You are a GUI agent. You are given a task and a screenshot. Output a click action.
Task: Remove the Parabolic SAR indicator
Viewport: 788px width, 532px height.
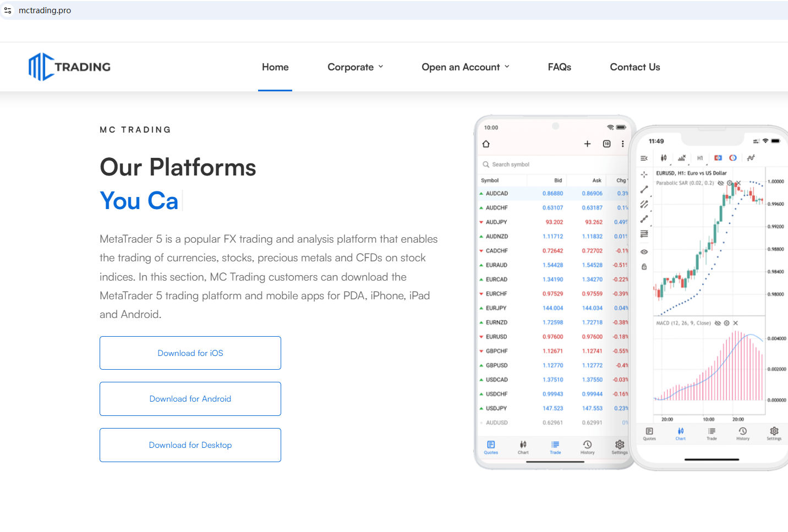[738, 183]
